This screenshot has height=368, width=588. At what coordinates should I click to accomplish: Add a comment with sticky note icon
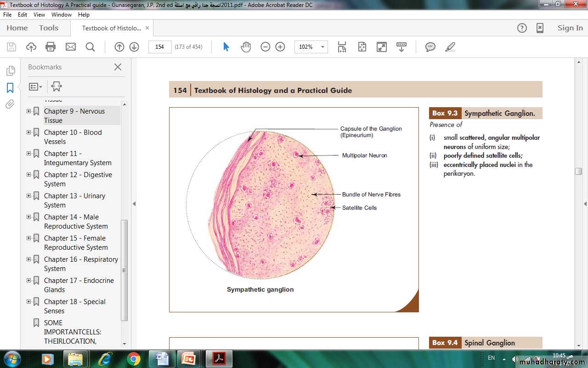click(430, 47)
